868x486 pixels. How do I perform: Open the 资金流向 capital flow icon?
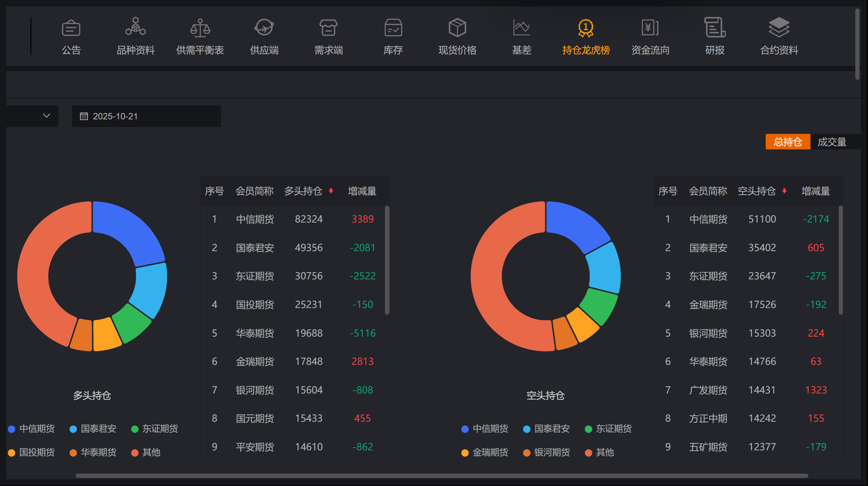(x=650, y=28)
